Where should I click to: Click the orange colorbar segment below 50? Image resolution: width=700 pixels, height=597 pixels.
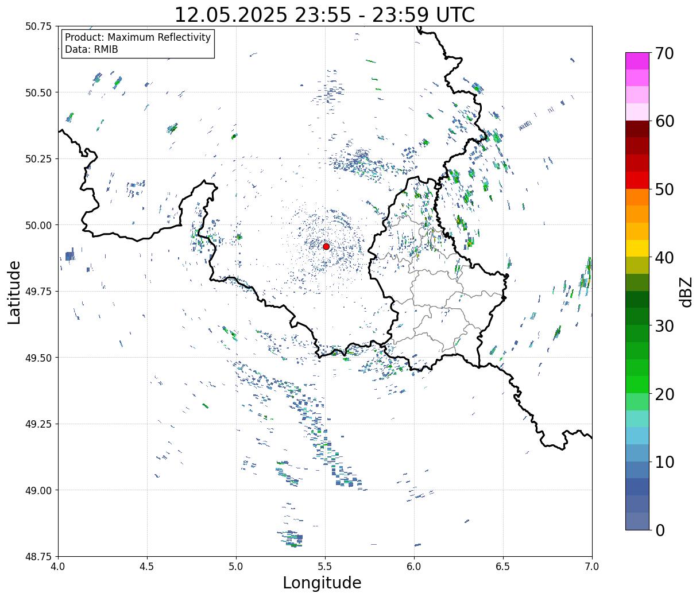pos(637,197)
